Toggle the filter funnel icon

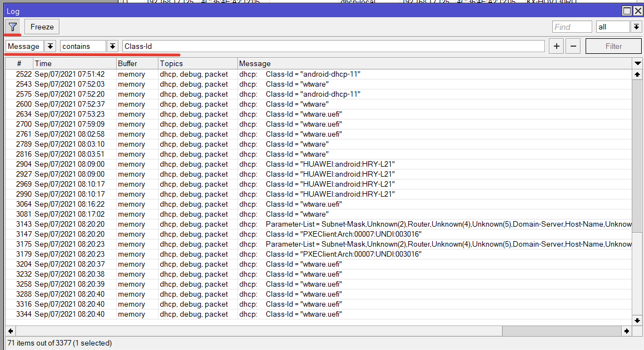point(13,27)
